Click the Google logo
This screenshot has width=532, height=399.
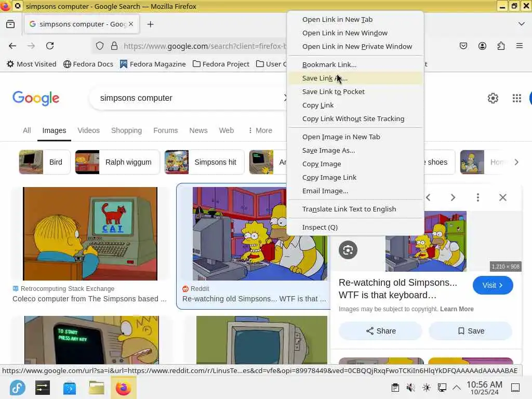[x=36, y=98]
